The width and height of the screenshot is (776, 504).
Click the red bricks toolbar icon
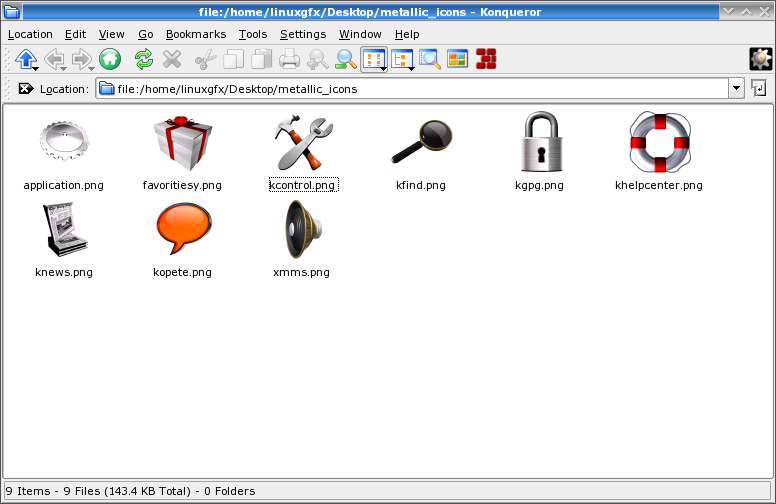[x=486, y=59]
